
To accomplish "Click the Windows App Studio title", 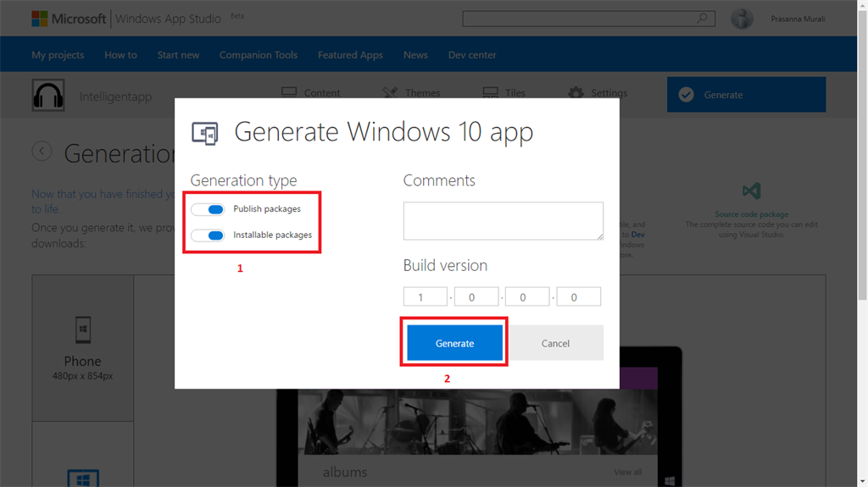I will click(168, 19).
